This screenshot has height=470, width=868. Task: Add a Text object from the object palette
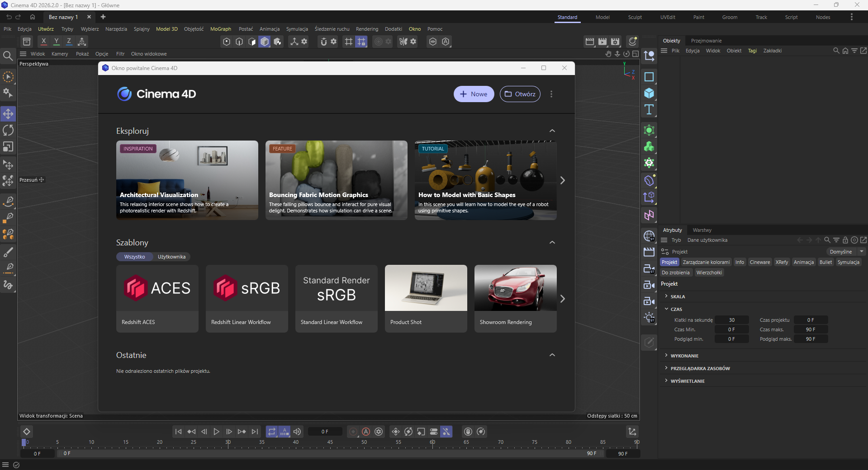click(x=649, y=109)
